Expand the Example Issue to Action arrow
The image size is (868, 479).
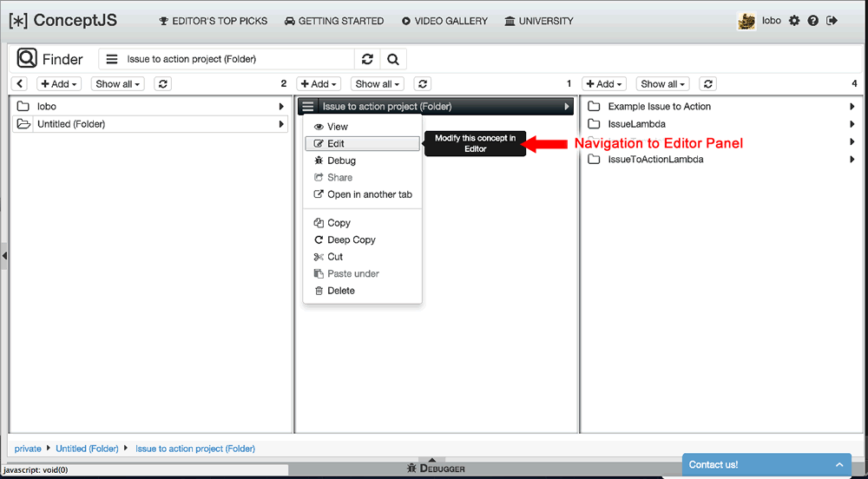click(852, 106)
